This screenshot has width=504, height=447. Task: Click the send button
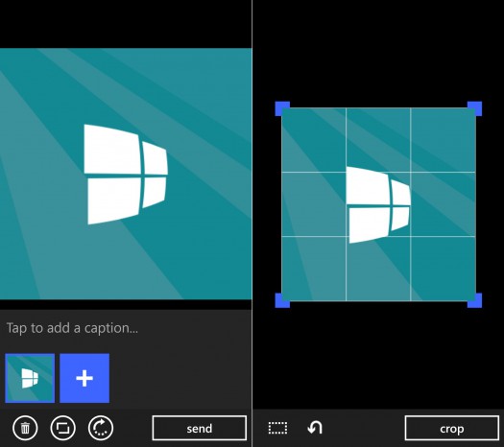[200, 428]
